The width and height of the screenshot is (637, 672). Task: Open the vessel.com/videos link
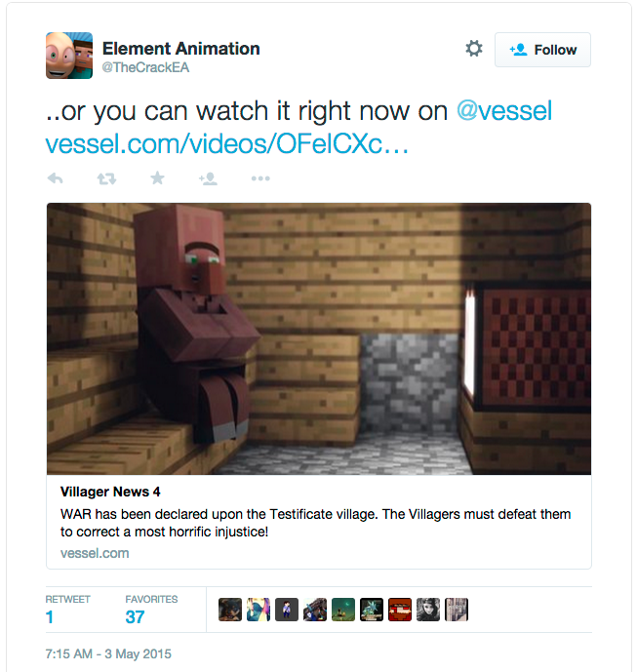click(226, 143)
